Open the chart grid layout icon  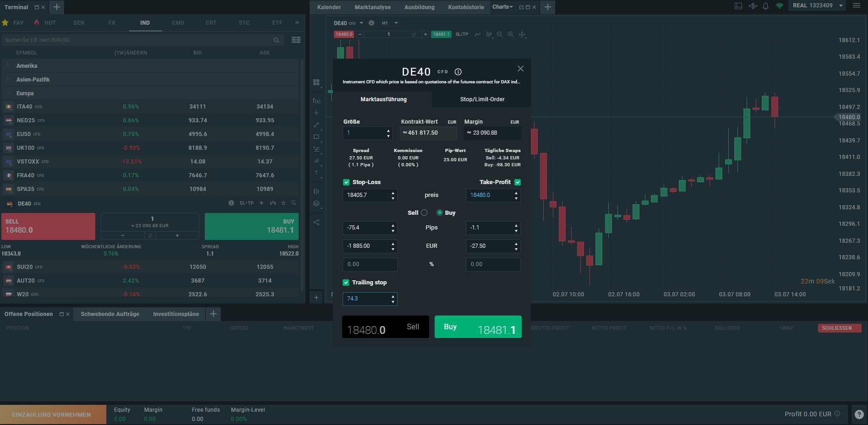(316, 82)
